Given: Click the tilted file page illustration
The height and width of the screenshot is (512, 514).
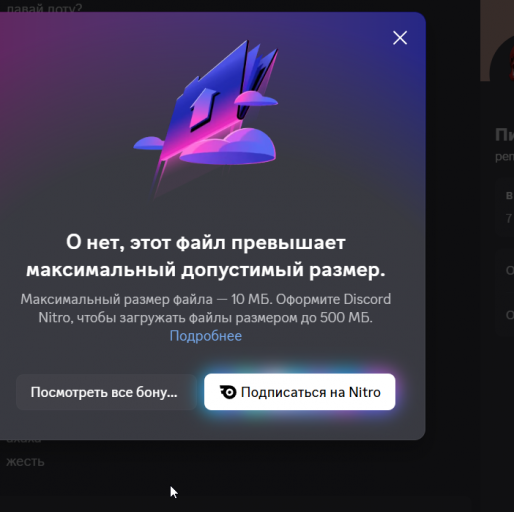Looking at the screenshot, I should tap(213, 100).
